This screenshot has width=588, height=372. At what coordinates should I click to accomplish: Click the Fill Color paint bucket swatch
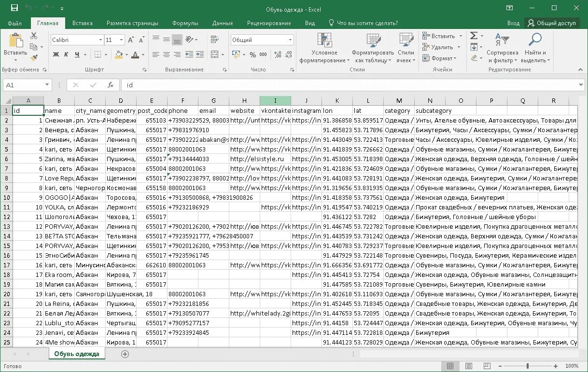pos(119,55)
